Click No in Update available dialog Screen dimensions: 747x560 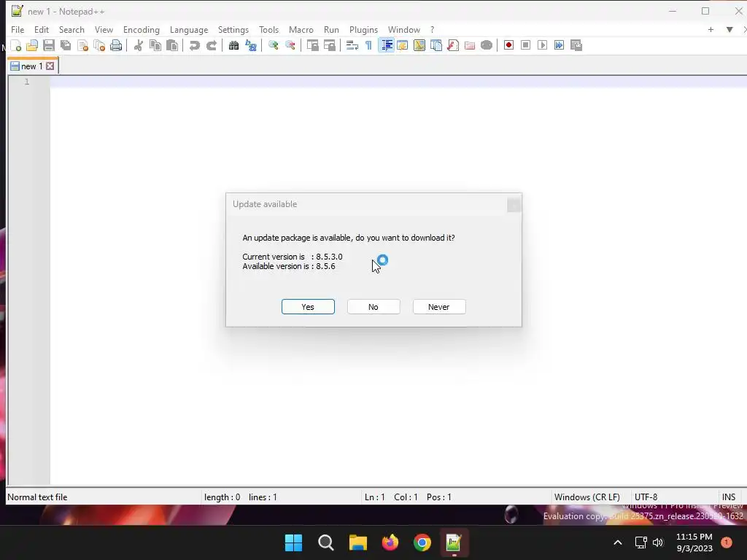(373, 307)
